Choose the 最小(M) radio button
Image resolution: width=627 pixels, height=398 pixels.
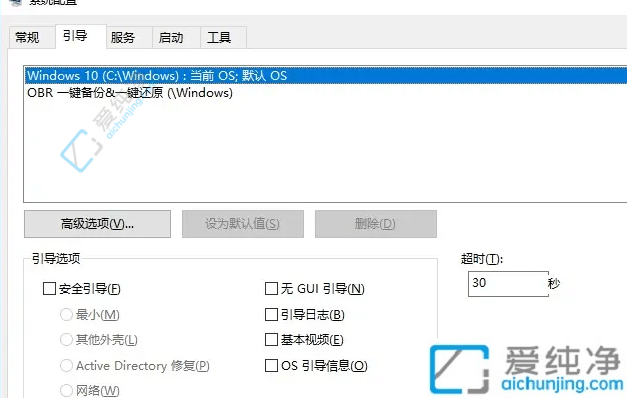click(66, 314)
